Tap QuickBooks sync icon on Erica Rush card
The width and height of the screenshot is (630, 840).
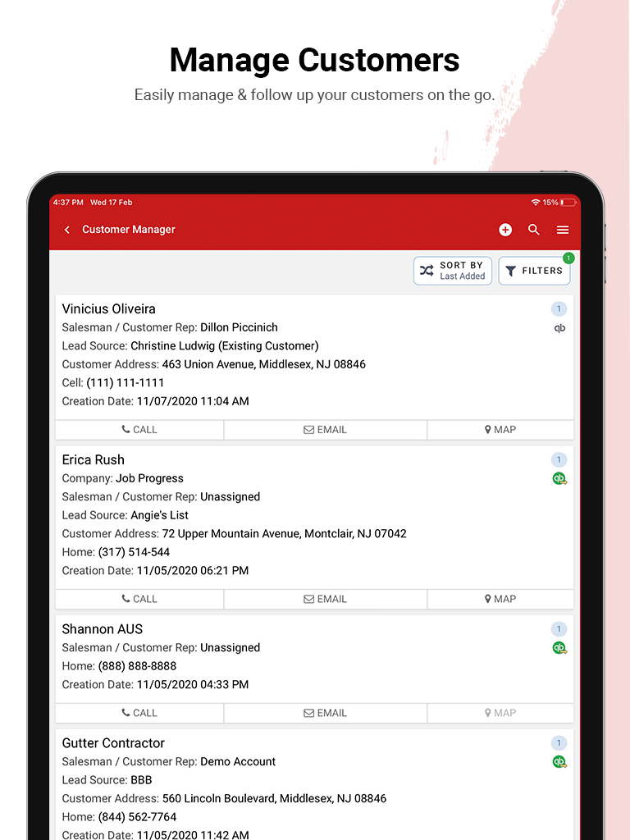coord(559,479)
